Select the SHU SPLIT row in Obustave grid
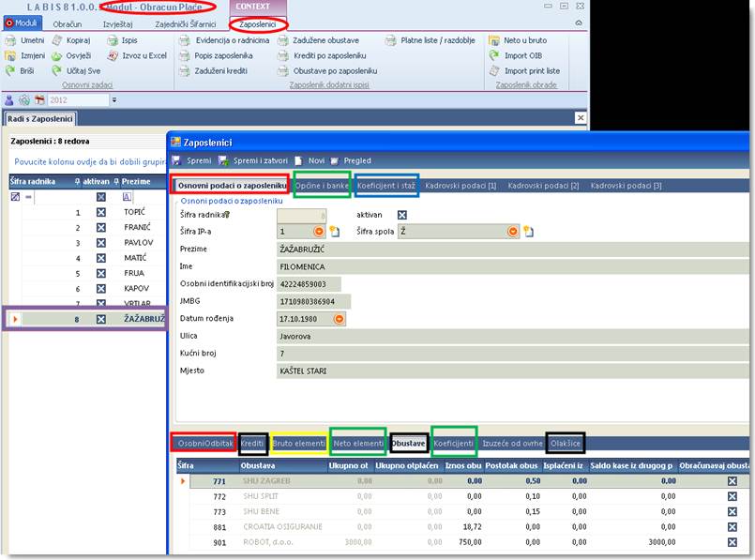755x560 pixels. (x=463, y=496)
